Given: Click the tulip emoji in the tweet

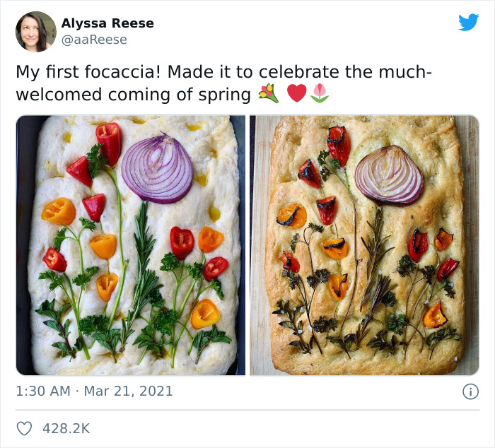Looking at the screenshot, I should [x=320, y=93].
